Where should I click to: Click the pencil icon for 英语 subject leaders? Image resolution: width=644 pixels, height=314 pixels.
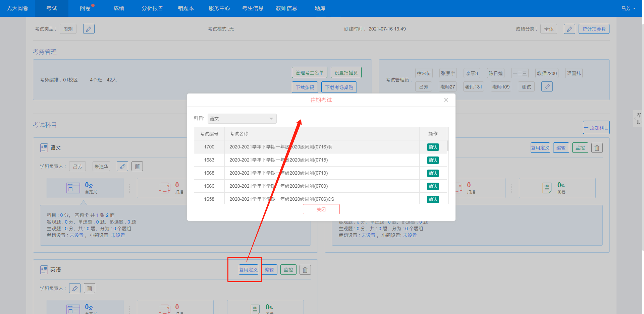(75, 288)
